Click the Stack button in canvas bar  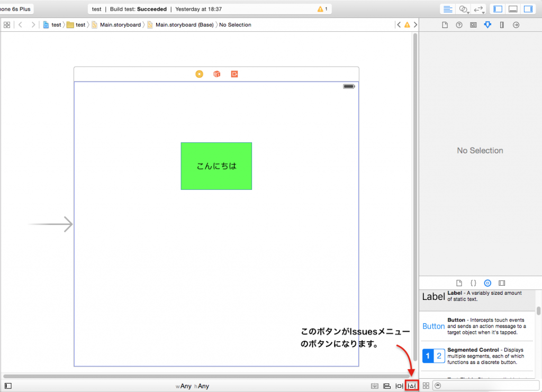pos(375,386)
